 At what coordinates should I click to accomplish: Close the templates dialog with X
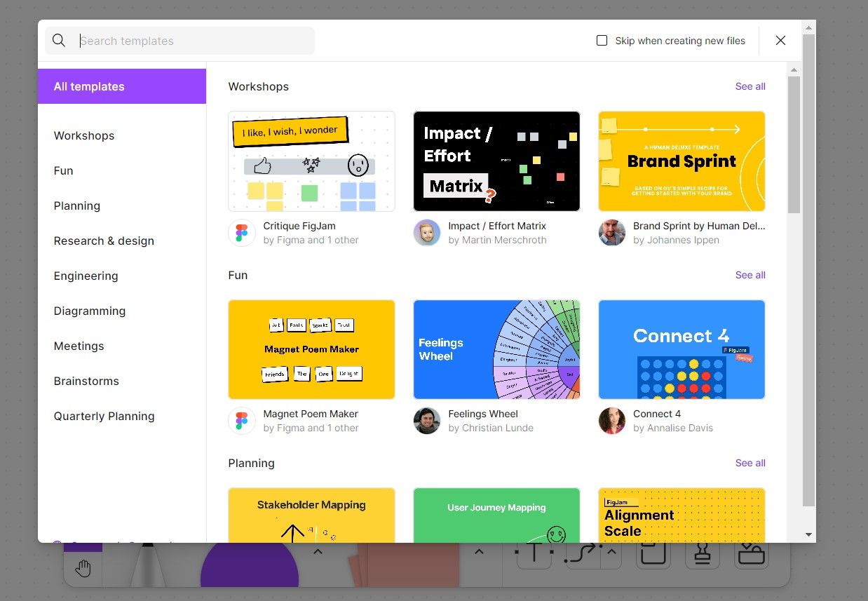pos(780,41)
